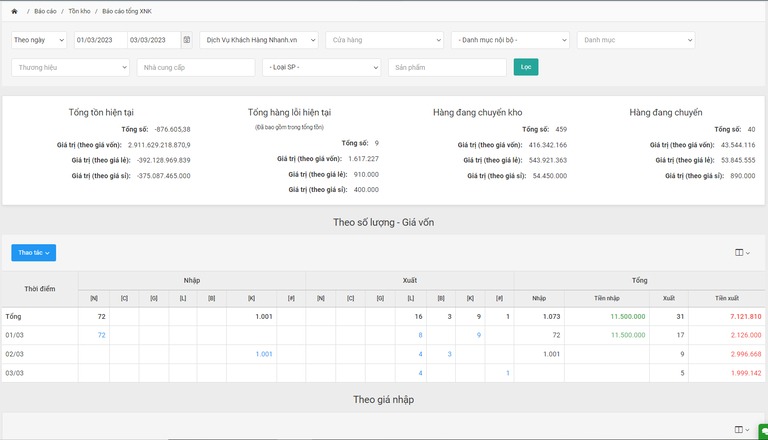Viewport: 768px width, 440px height.
Task: Open the Thao tác actions menu
Action: click(33, 252)
